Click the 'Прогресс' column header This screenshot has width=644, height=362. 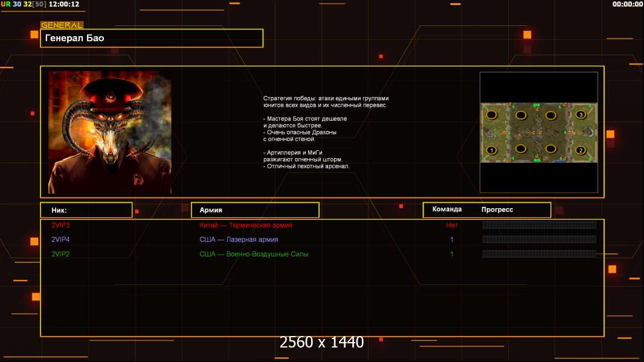[497, 209]
